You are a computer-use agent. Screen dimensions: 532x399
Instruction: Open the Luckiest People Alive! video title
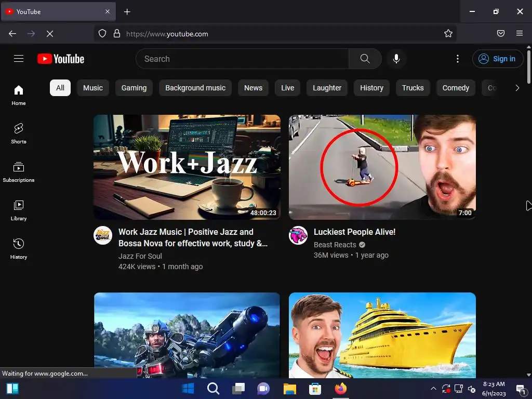(354, 232)
